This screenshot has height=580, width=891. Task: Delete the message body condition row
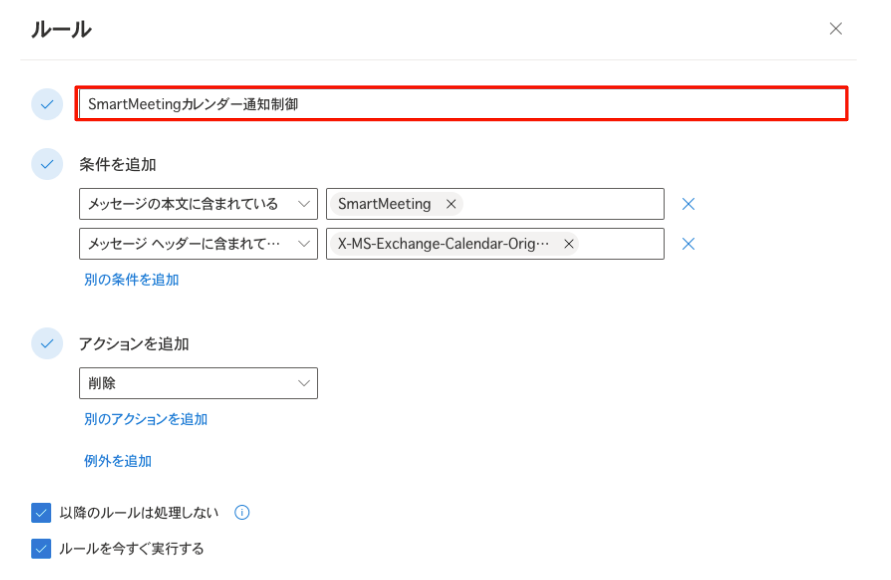pos(688,204)
